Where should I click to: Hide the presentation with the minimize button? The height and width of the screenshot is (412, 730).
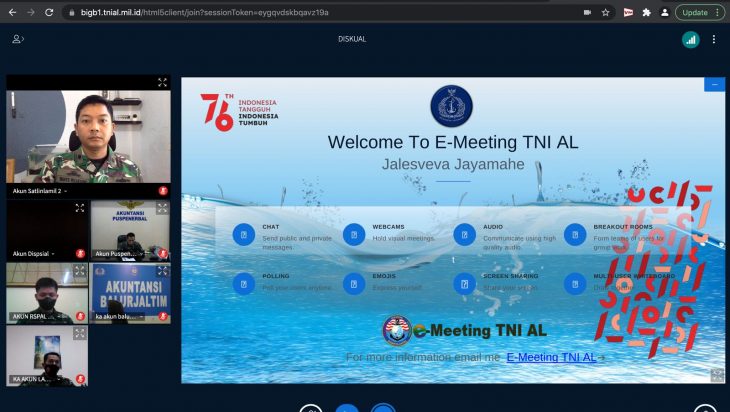point(714,85)
